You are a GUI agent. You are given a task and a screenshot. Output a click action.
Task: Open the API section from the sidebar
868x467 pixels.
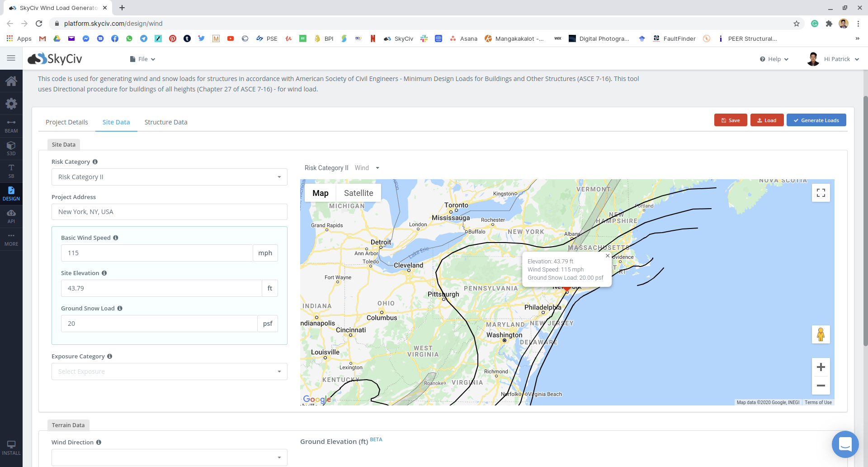[x=11, y=216]
